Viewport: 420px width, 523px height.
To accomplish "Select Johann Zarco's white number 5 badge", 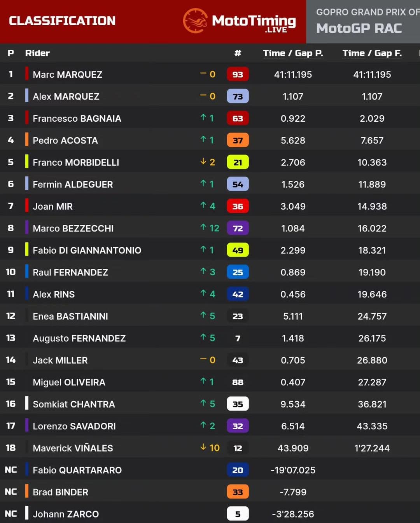I will pos(238,514).
